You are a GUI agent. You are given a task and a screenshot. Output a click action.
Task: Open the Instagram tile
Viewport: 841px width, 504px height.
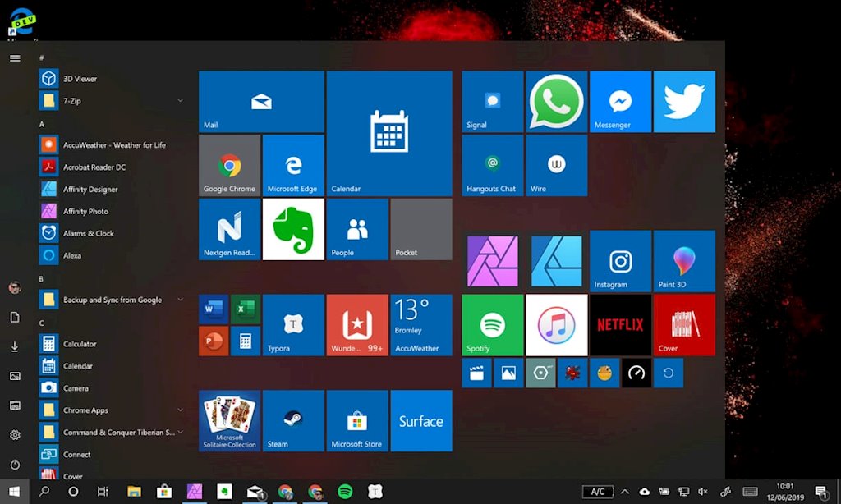point(620,261)
